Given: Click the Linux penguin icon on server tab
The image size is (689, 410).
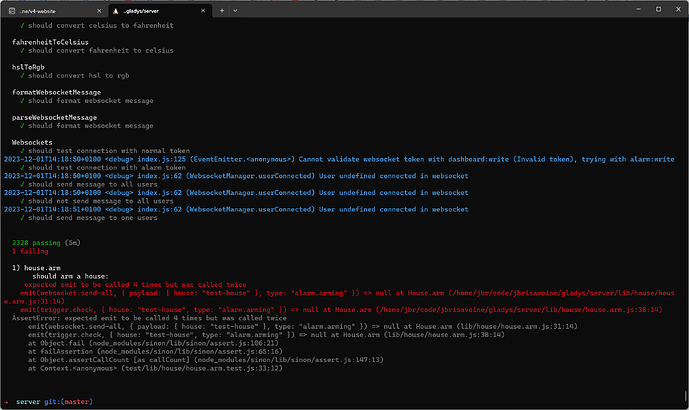Looking at the screenshot, I should pyautogui.click(x=116, y=11).
